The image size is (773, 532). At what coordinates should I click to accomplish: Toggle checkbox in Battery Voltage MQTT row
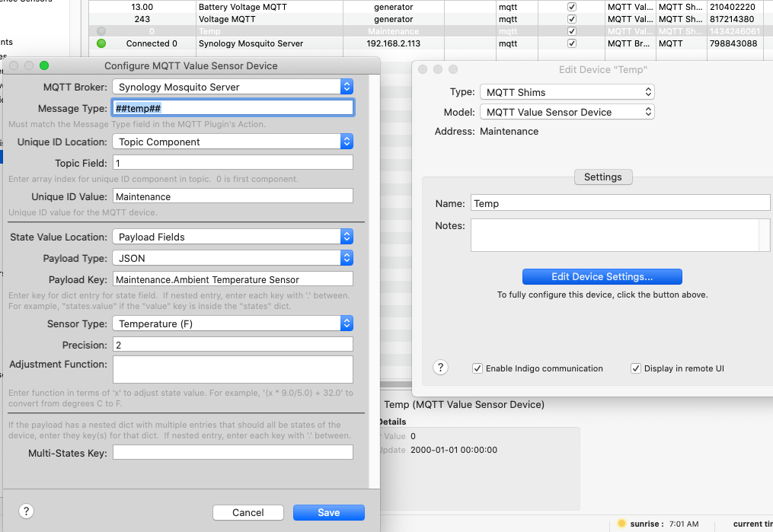(572, 7)
